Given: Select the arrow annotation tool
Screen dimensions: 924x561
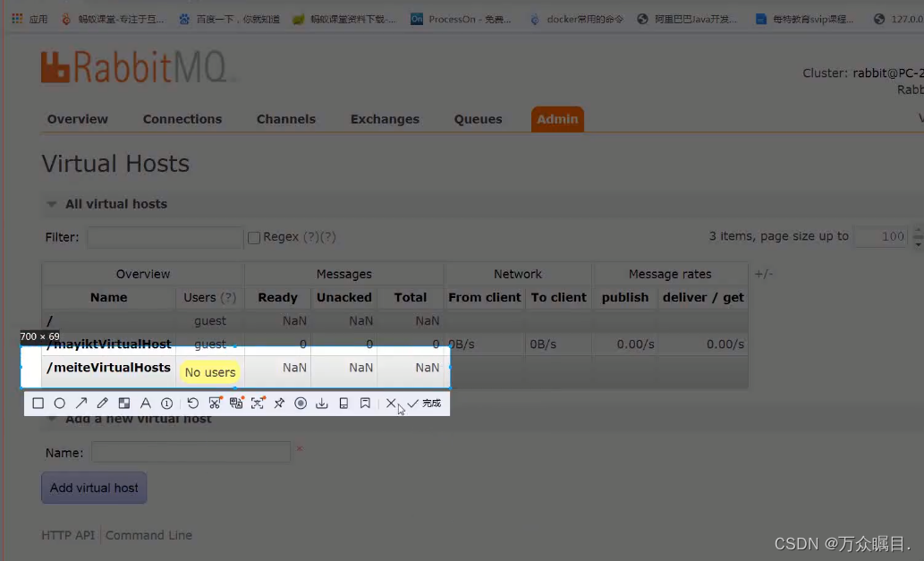Looking at the screenshot, I should click(x=81, y=403).
